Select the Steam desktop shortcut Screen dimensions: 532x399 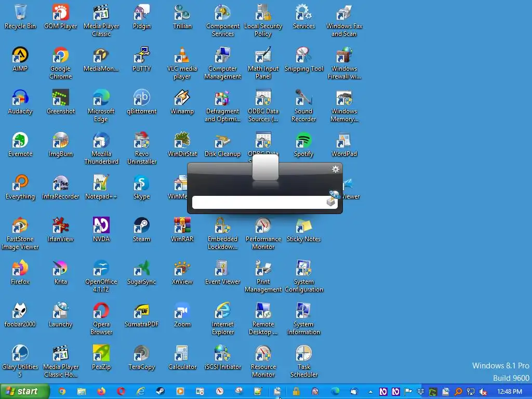[x=141, y=230]
